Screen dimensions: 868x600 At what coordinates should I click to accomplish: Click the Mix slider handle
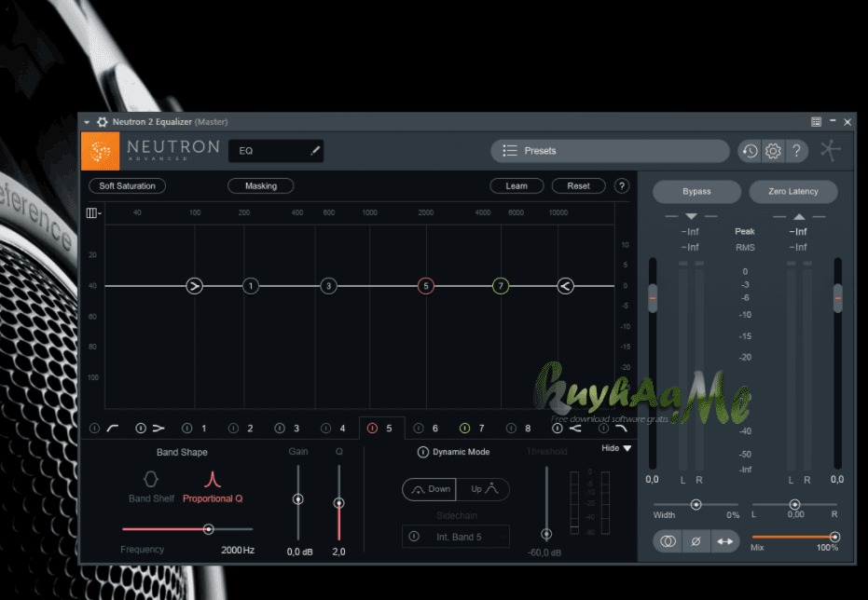(834, 537)
